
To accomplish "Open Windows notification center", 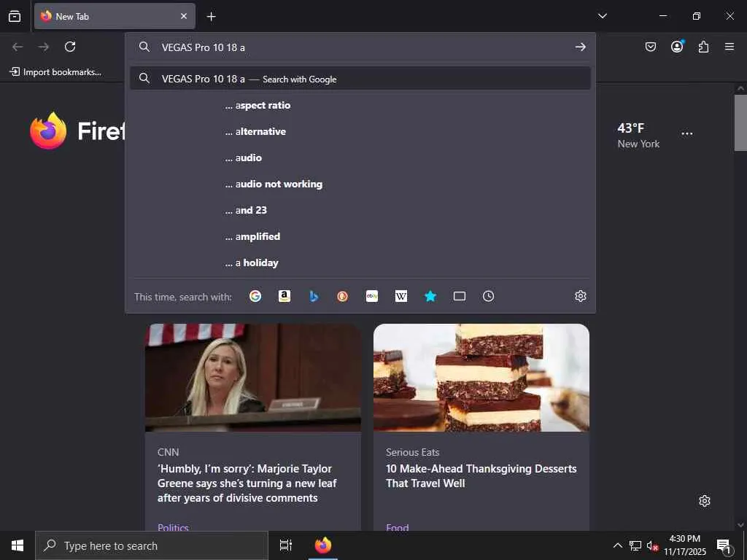I will [724, 546].
